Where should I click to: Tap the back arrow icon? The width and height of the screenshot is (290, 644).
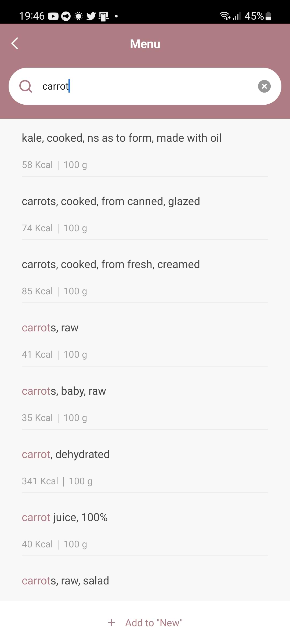click(15, 43)
